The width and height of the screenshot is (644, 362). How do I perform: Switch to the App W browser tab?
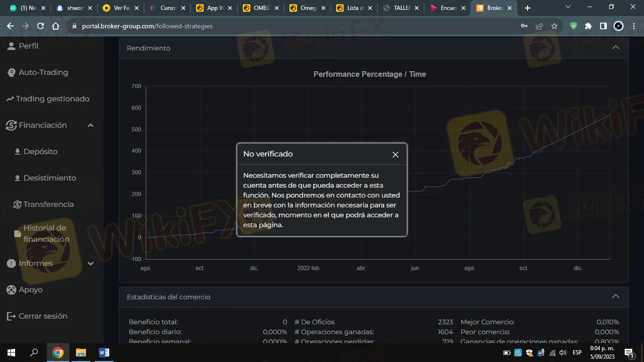pyautogui.click(x=212, y=8)
